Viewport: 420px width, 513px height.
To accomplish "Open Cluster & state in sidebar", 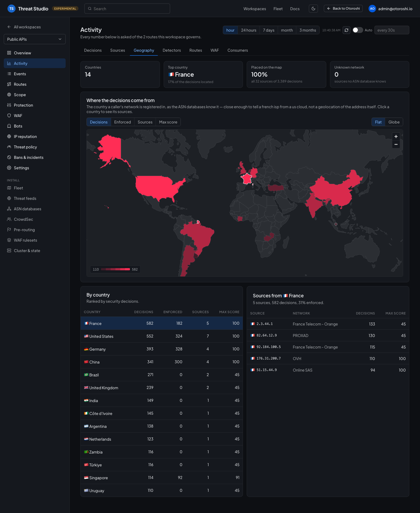I will coord(35,251).
